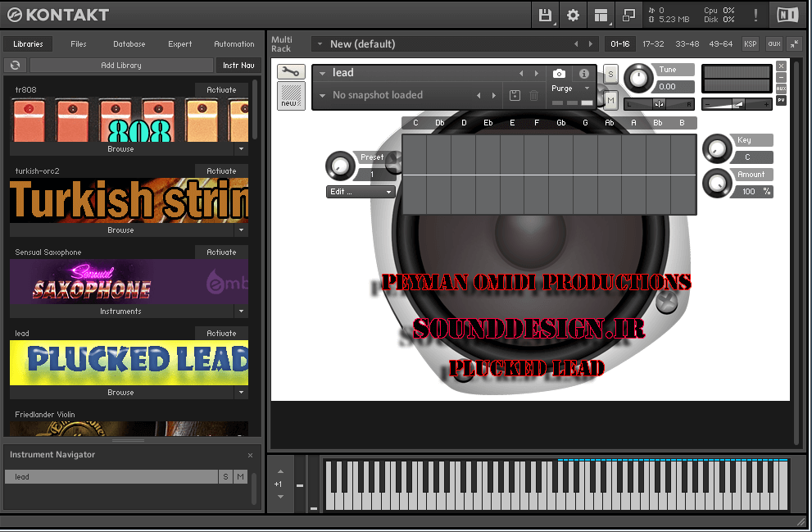
Task: Toggle mute for lead in Instrument Navigator
Action: coord(240,476)
